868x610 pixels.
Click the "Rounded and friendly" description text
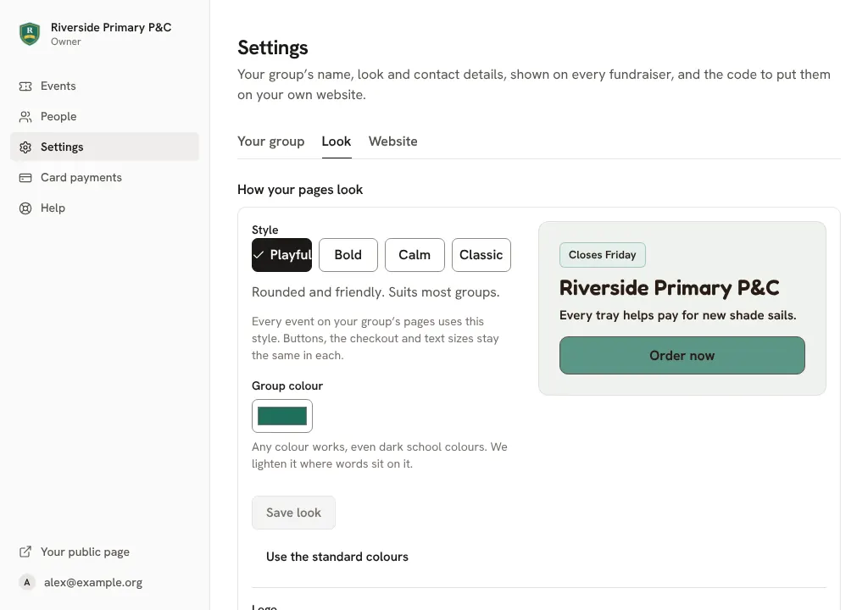click(376, 292)
